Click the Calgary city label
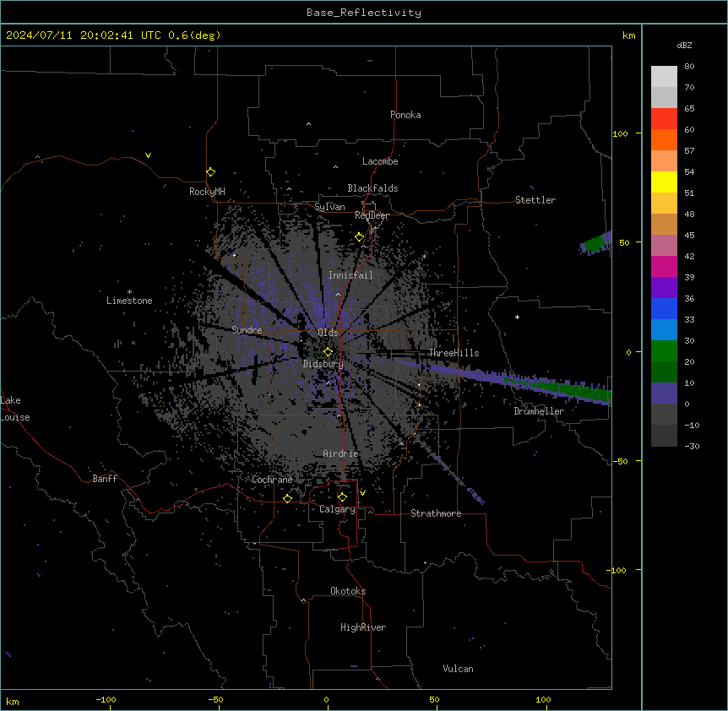 pyautogui.click(x=338, y=509)
